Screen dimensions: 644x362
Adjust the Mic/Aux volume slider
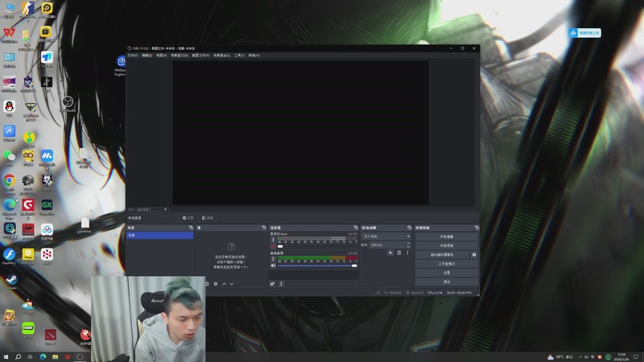[317, 246]
